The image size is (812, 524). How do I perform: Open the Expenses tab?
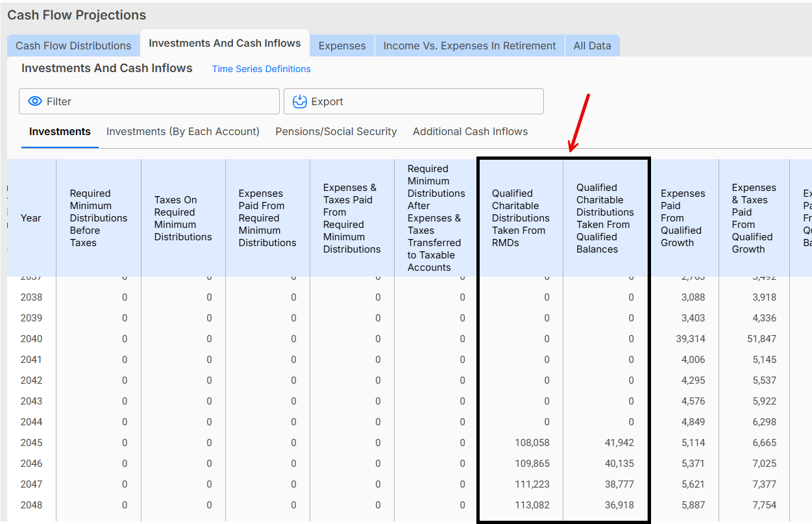[342, 45]
